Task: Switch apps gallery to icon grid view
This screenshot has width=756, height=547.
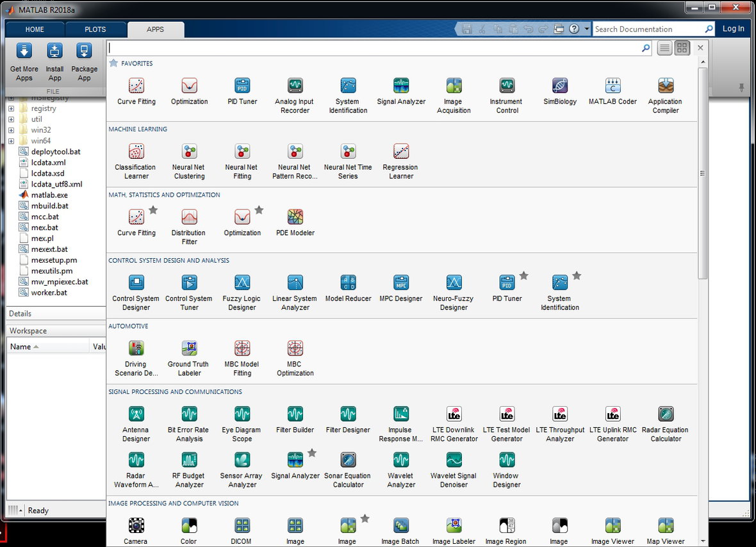Action: point(682,47)
